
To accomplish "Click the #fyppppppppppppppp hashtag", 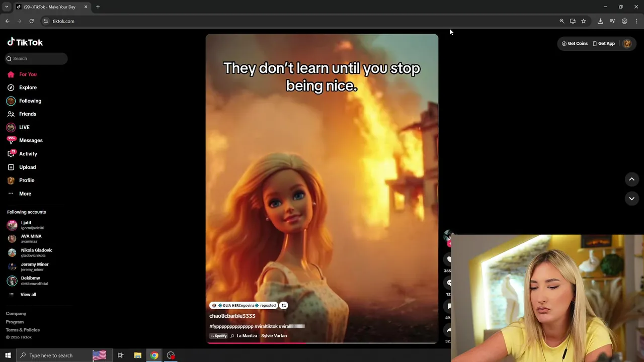I will 231,326.
